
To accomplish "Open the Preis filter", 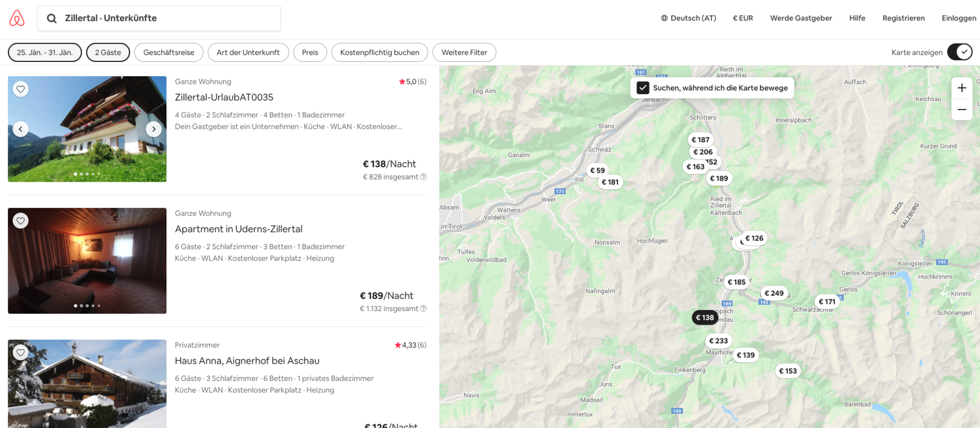I will [310, 53].
